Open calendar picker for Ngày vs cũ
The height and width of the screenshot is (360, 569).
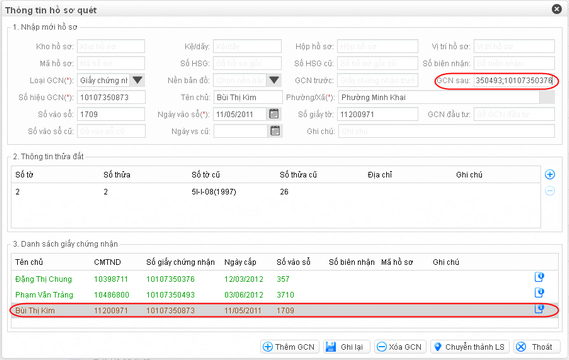275,131
